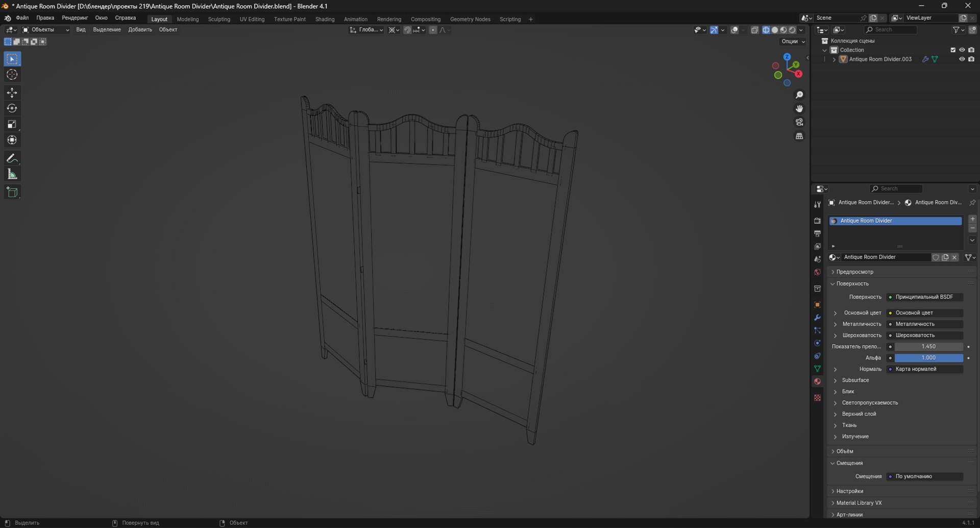Viewport: 980px width, 528px height.
Task: Select Antique Room Divider material slot
Action: click(x=895, y=221)
